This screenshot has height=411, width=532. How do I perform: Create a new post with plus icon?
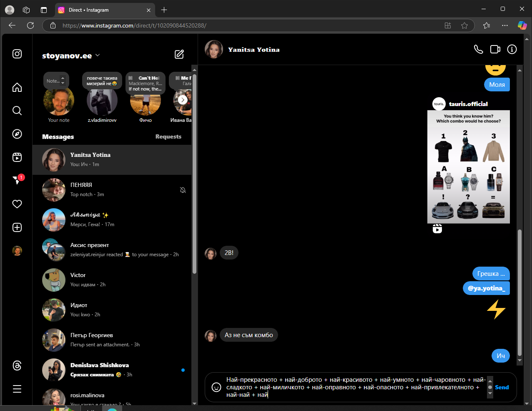click(17, 227)
